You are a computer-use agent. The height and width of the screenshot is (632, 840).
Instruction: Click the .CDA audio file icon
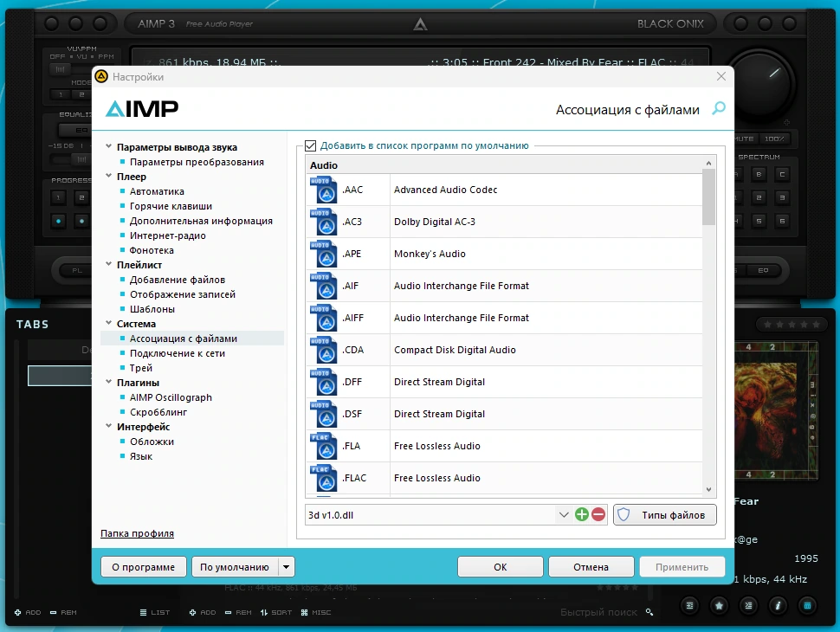pyautogui.click(x=323, y=350)
